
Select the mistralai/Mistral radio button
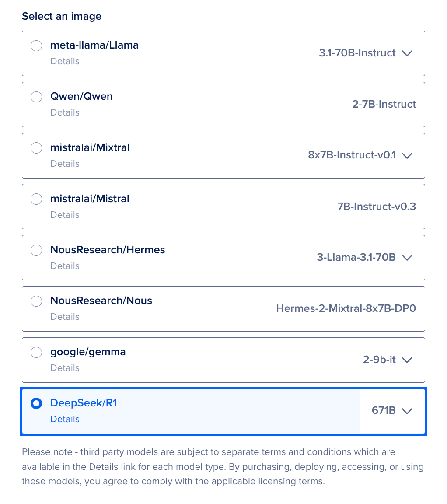(x=36, y=199)
